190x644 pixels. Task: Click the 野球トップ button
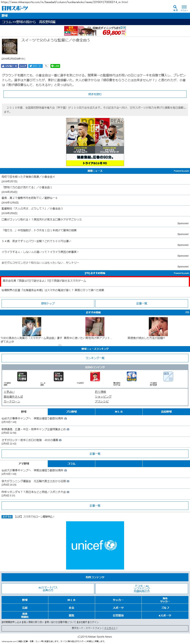coord(48,303)
